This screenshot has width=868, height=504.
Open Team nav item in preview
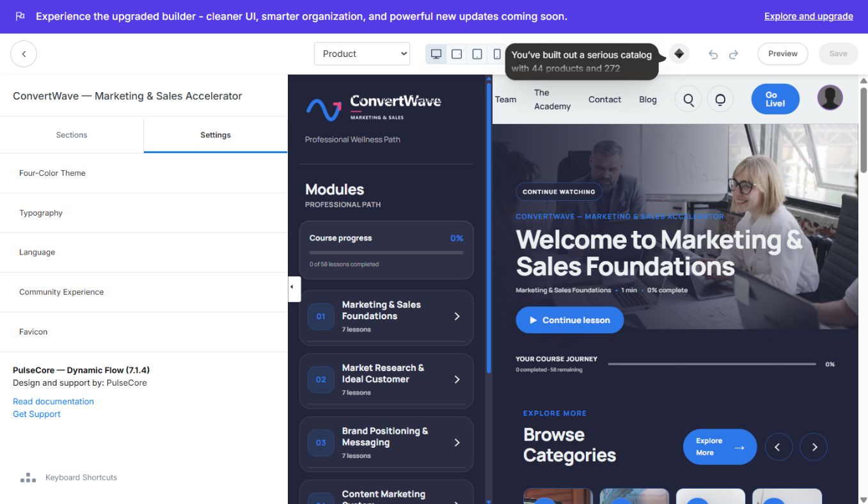pos(505,99)
